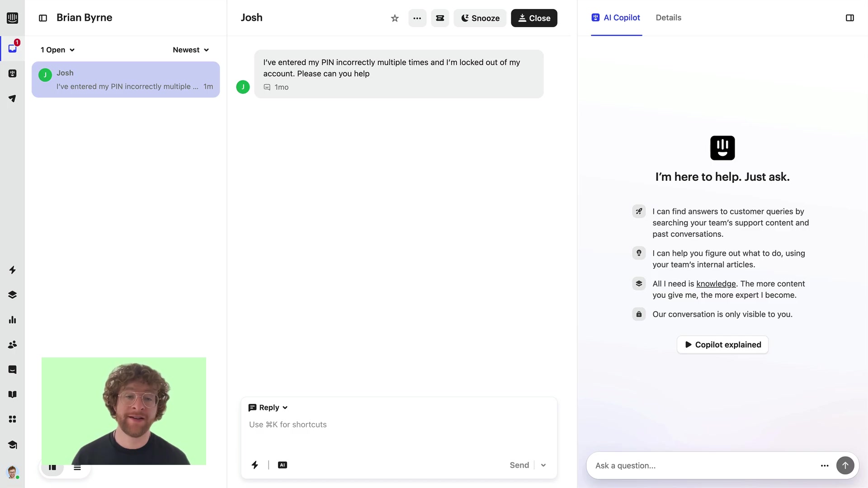The width and height of the screenshot is (868, 488).
Task: Open Copilot input more options ellipsis
Action: pyautogui.click(x=825, y=465)
